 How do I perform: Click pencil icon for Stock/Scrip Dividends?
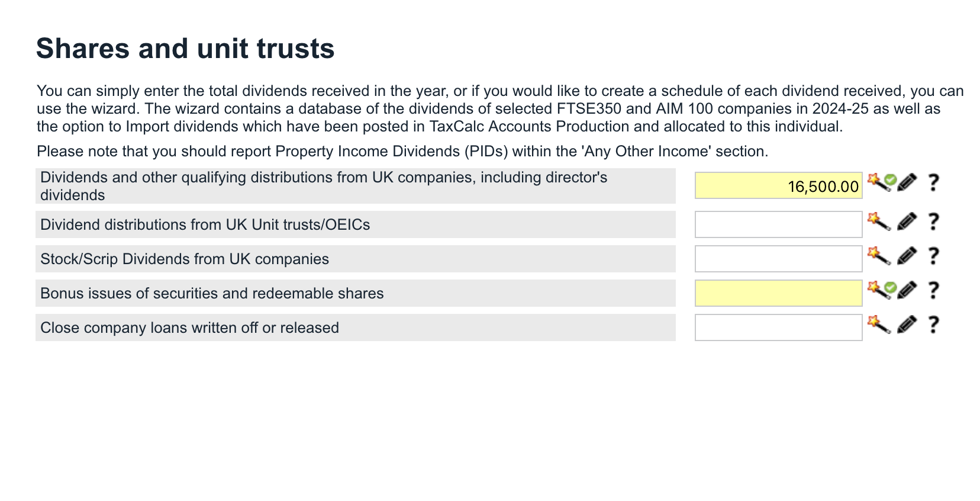coord(907,256)
